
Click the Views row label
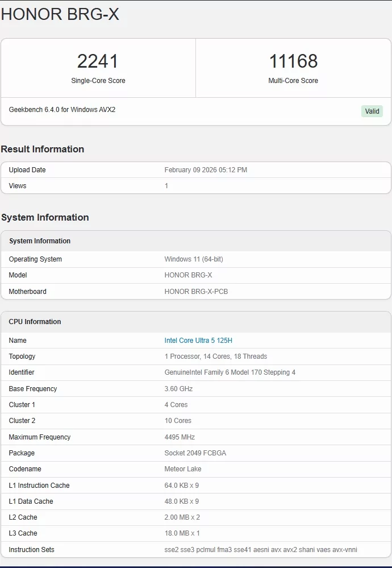pos(18,186)
